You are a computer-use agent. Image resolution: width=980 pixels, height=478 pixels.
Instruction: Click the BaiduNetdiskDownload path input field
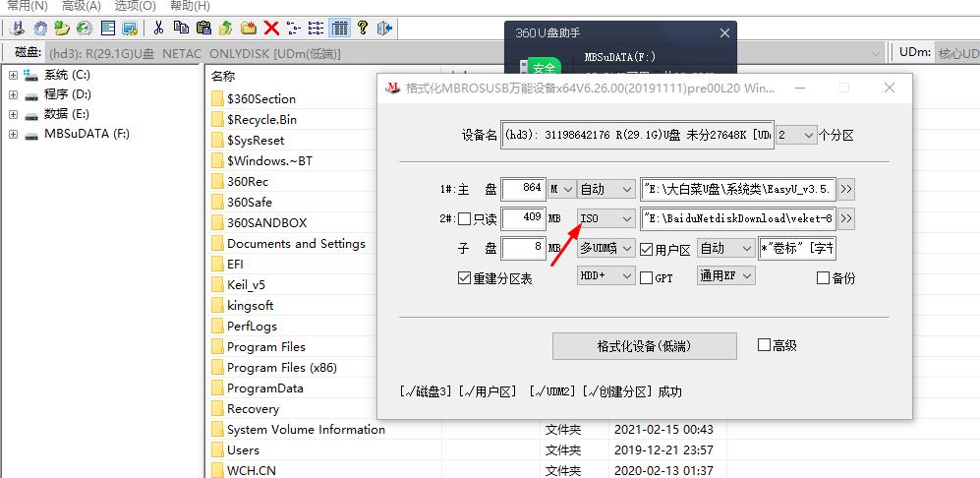point(738,218)
